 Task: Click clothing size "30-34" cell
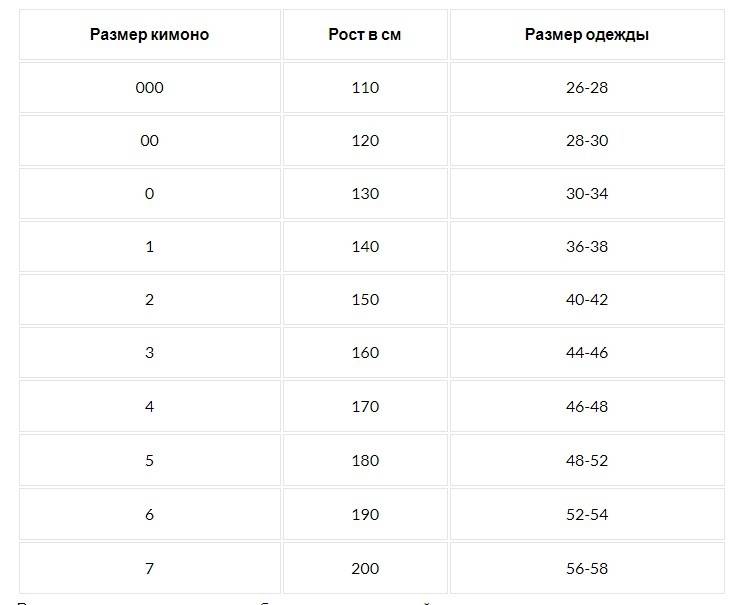(x=587, y=193)
